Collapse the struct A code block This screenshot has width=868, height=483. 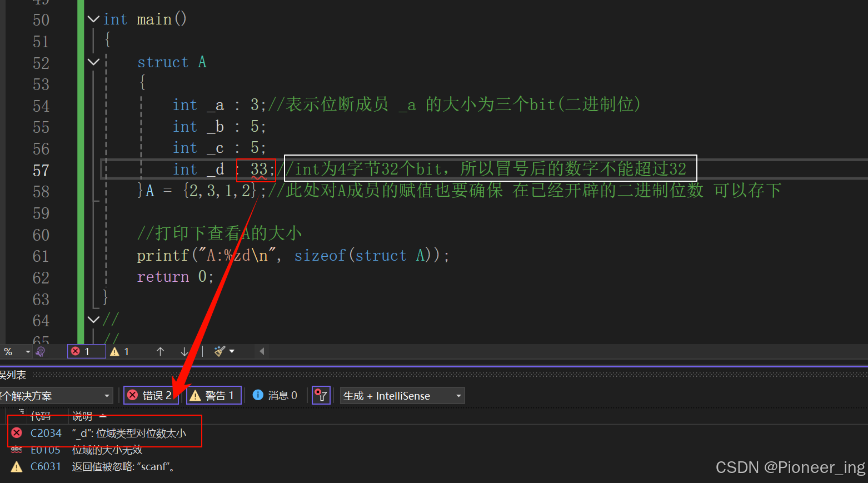[93, 62]
